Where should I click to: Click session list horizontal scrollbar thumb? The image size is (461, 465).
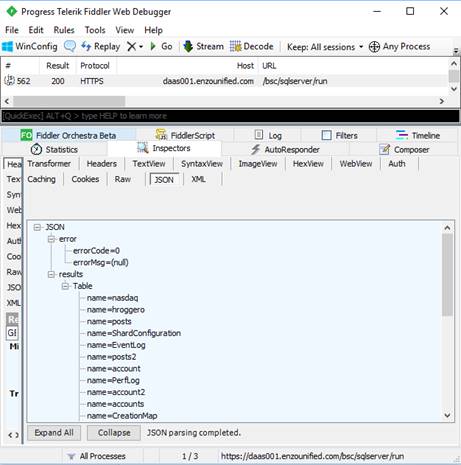click(69, 101)
